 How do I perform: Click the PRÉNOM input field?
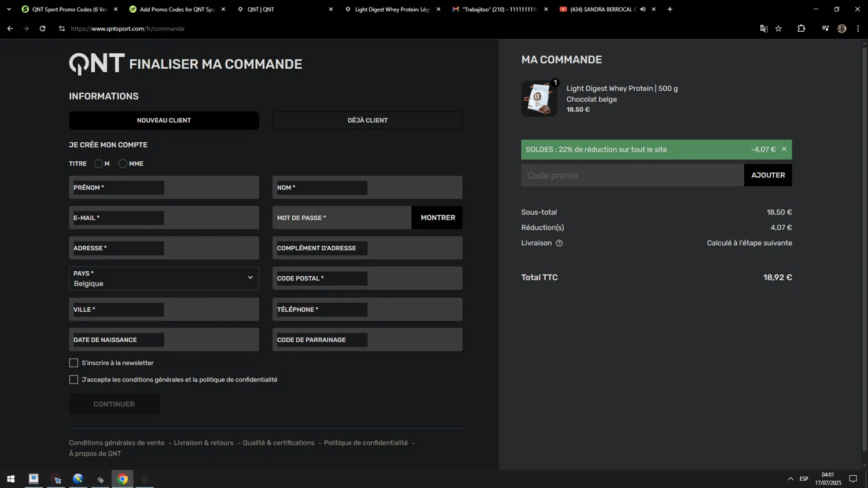pyautogui.click(x=164, y=187)
